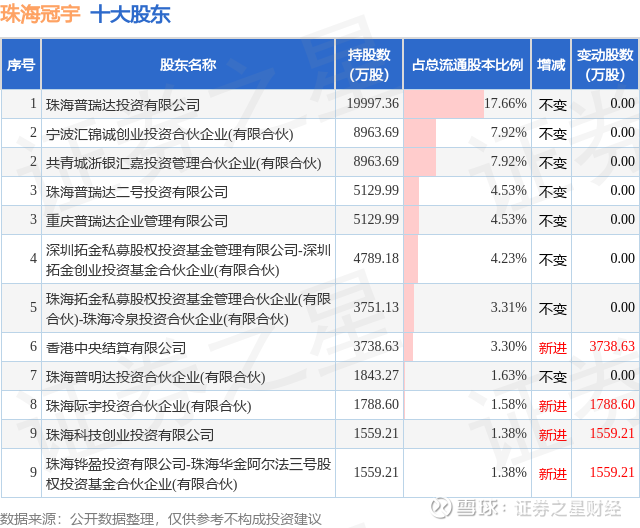Click red change value 1788.60

pyautogui.click(x=612, y=404)
